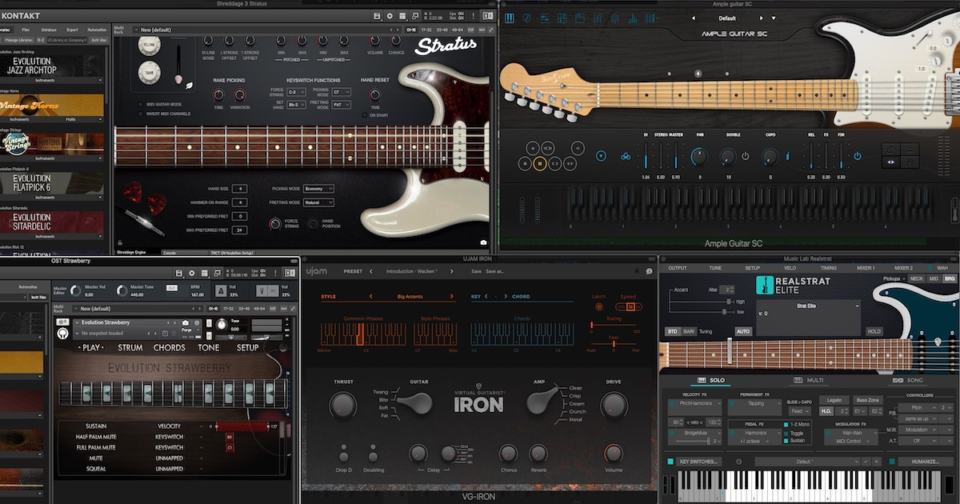
Task: Click previous preset arrow in UJAM IRON
Action: [371, 271]
